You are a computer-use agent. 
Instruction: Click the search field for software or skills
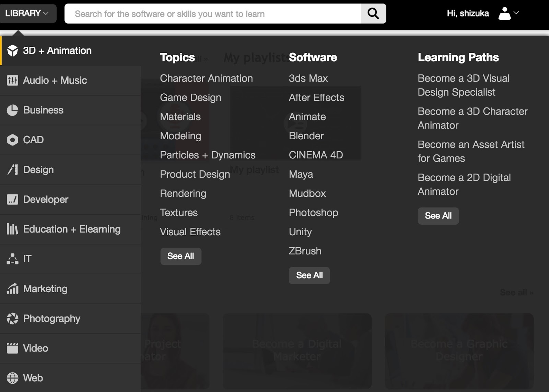pos(213,14)
